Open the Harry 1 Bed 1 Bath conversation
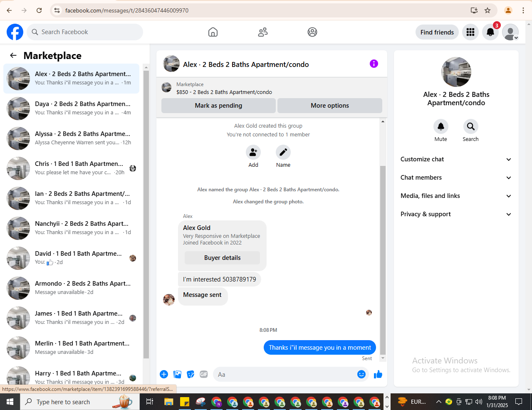 pos(71,375)
